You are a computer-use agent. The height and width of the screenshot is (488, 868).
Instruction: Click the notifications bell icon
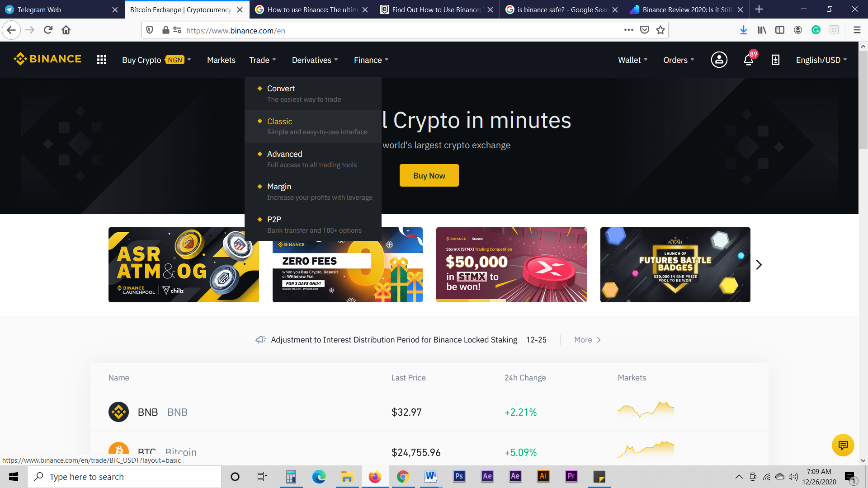[x=747, y=60]
